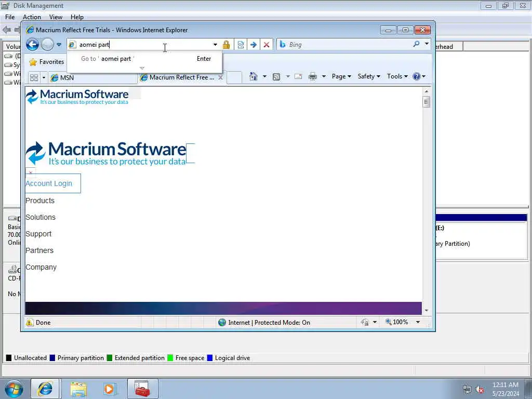Click the Home page icon
Screen dimensions: 532x399
tap(254, 76)
